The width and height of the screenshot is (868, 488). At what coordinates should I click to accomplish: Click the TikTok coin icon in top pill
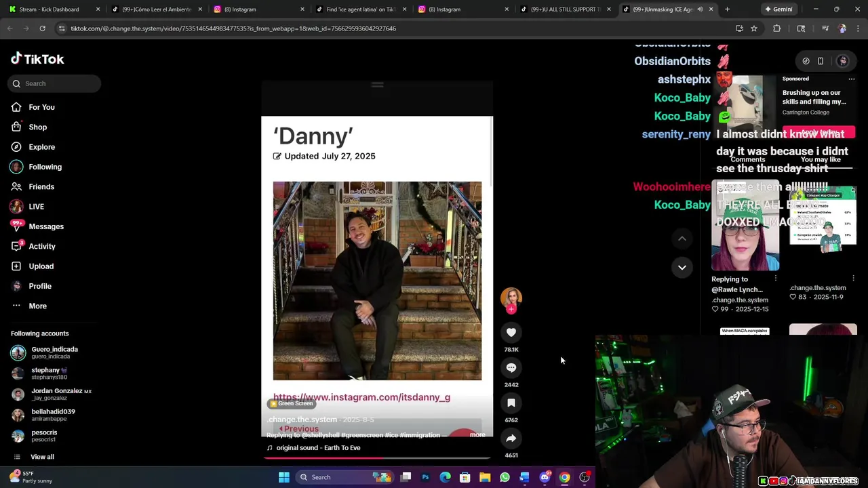pyautogui.click(x=806, y=61)
